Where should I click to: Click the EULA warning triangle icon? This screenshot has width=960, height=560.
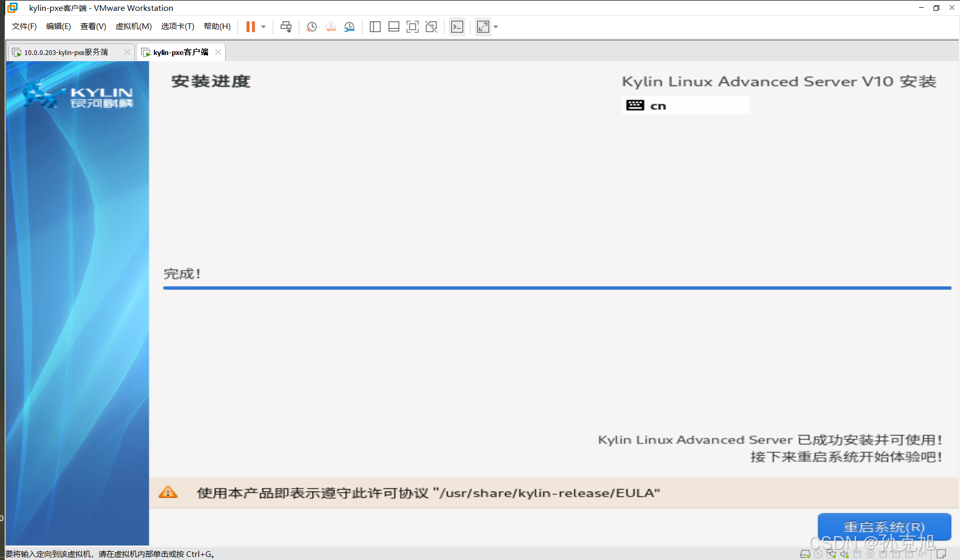pyautogui.click(x=168, y=492)
